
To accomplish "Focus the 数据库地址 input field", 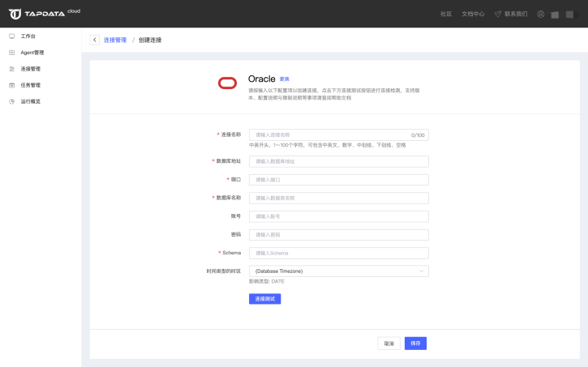I will tap(339, 161).
